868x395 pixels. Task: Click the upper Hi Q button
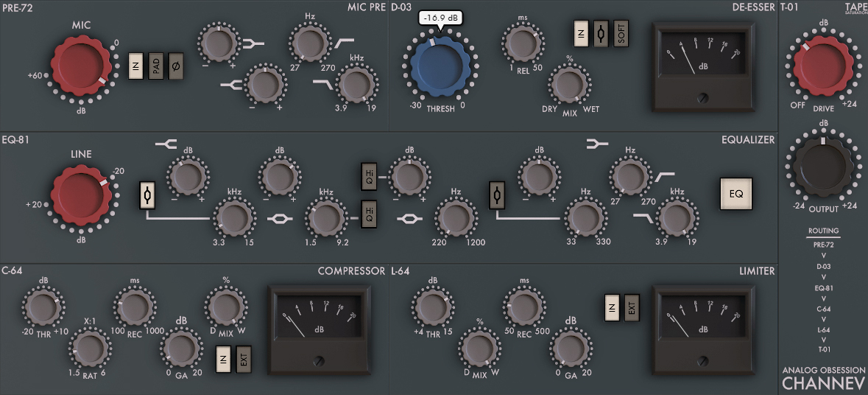[370, 175]
